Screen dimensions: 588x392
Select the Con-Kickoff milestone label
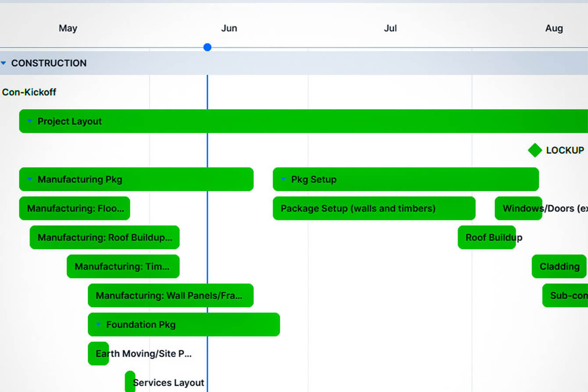click(x=29, y=92)
